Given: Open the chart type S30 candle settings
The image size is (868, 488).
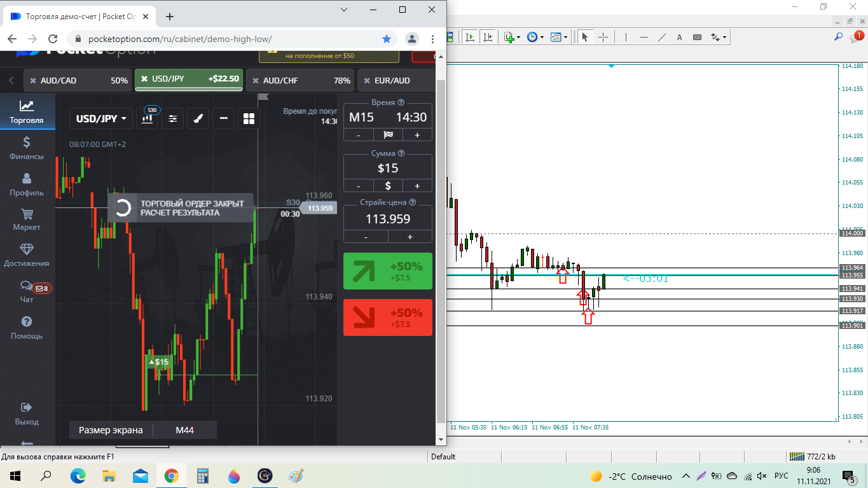Looking at the screenshot, I should [x=148, y=118].
